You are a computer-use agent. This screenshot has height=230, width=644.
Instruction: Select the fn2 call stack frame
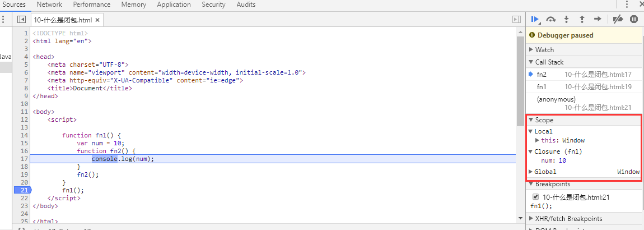pyautogui.click(x=584, y=75)
